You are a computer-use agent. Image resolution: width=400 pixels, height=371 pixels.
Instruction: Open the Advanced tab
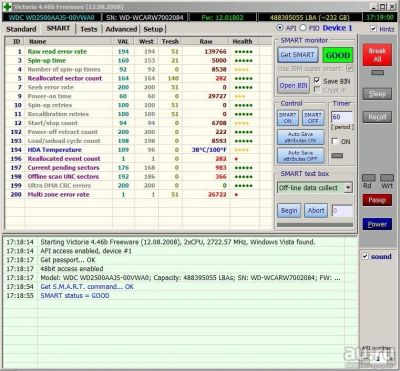[x=121, y=29]
